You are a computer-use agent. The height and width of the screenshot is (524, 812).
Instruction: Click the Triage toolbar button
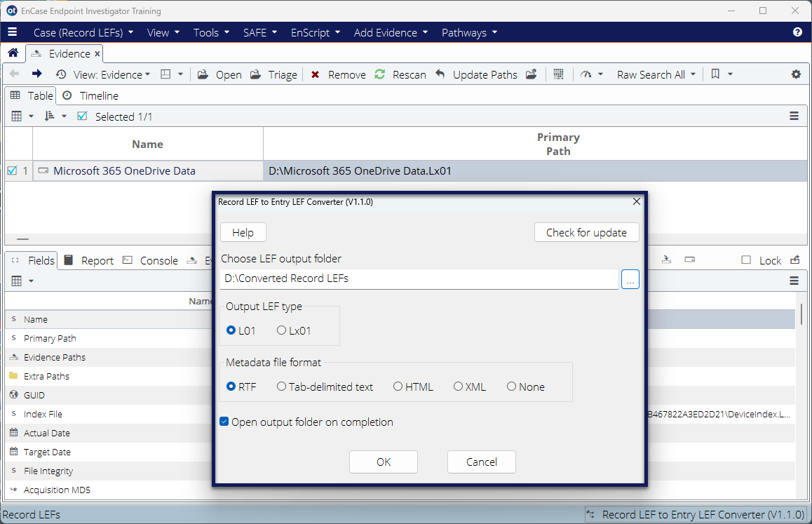click(274, 74)
